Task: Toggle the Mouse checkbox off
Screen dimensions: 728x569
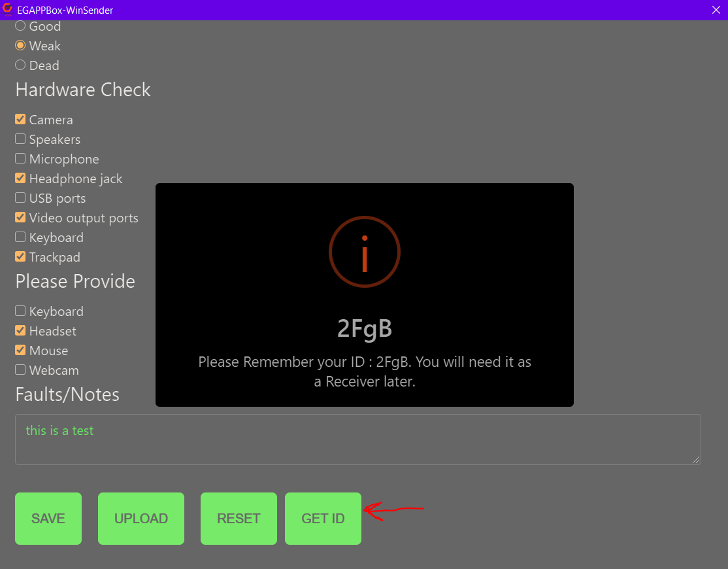Action: pyautogui.click(x=20, y=351)
